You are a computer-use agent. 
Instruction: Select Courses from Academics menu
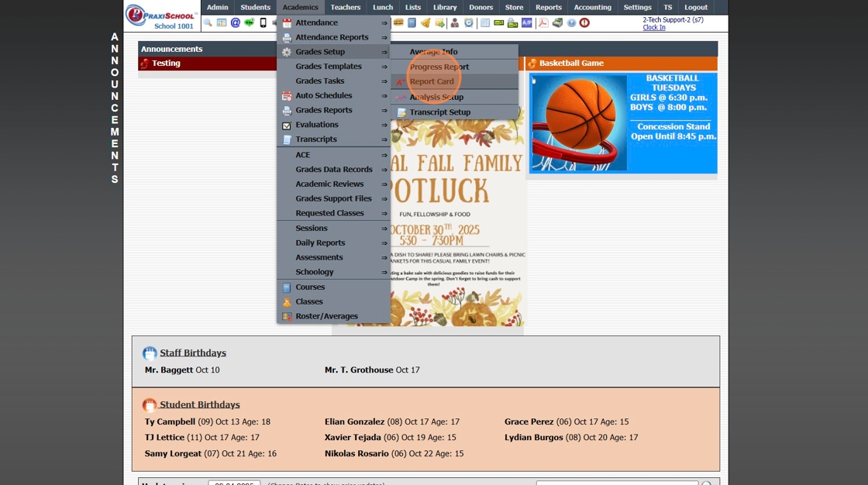[x=334, y=287]
